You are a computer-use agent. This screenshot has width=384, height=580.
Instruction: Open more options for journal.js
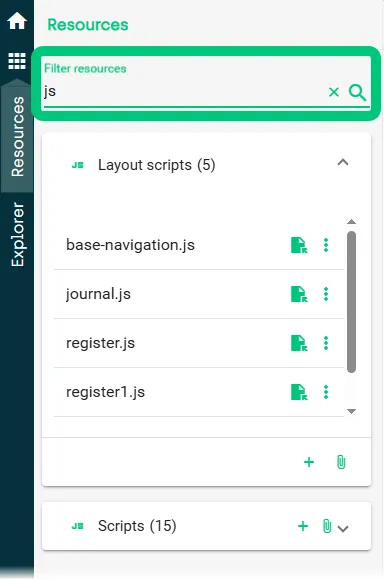coord(326,294)
